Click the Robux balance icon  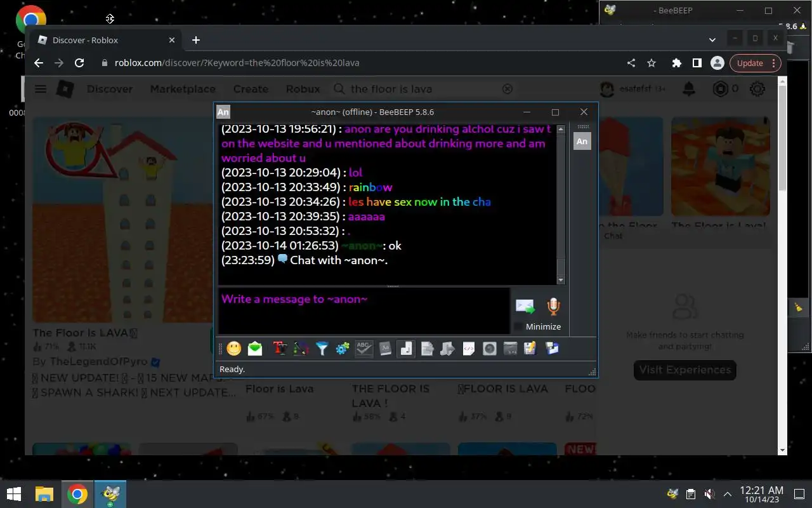[x=721, y=89]
